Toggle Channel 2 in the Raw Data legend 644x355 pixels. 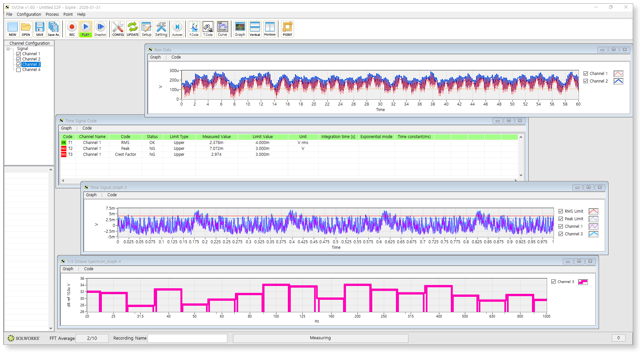(x=586, y=81)
